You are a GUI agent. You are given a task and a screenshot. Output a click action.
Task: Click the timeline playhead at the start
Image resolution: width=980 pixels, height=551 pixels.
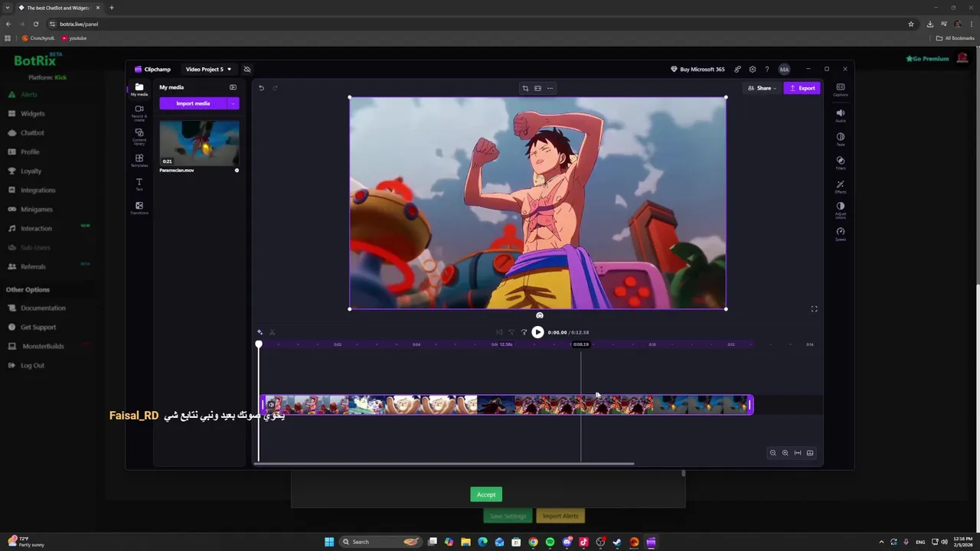pos(259,345)
